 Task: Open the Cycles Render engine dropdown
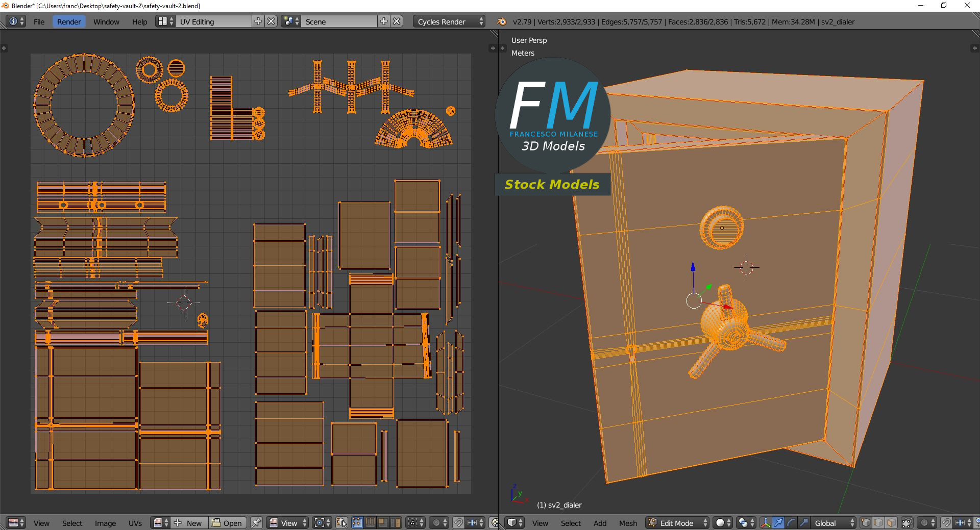(x=449, y=21)
